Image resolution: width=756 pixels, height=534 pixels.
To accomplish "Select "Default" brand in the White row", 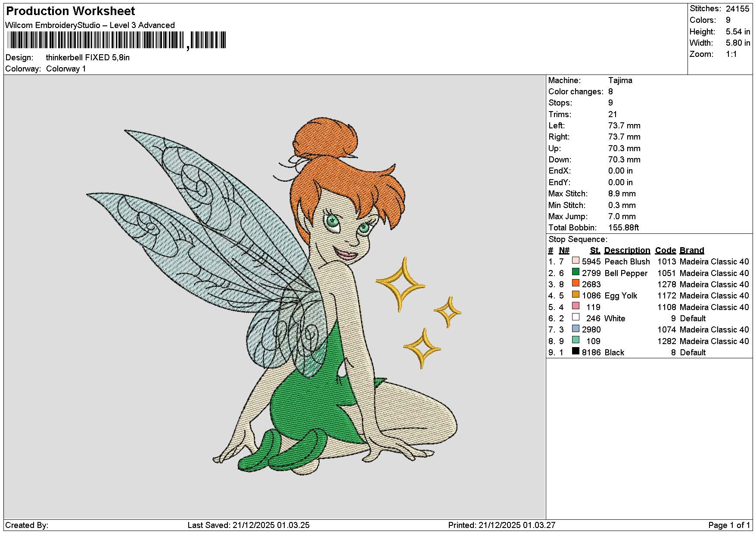I will pyautogui.click(x=693, y=319).
